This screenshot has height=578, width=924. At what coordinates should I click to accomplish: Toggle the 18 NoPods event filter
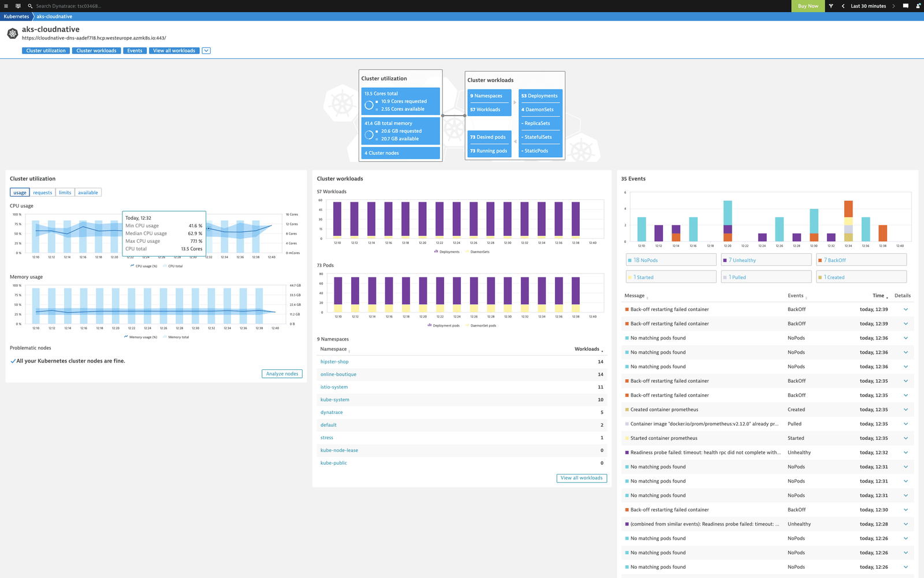coord(671,260)
